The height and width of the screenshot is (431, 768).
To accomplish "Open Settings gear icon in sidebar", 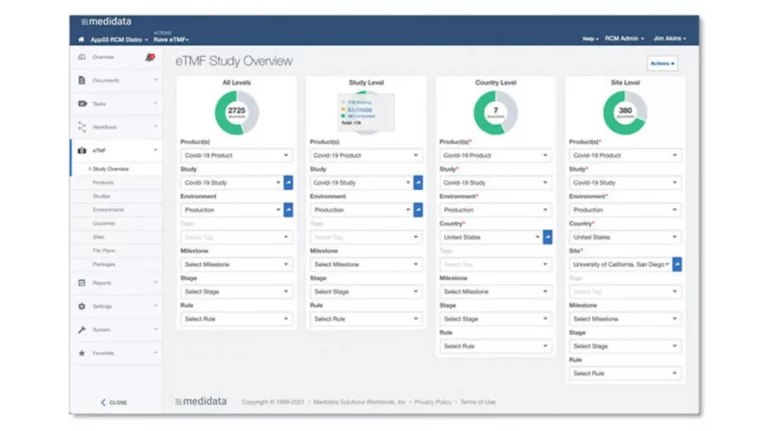I will click(x=82, y=306).
